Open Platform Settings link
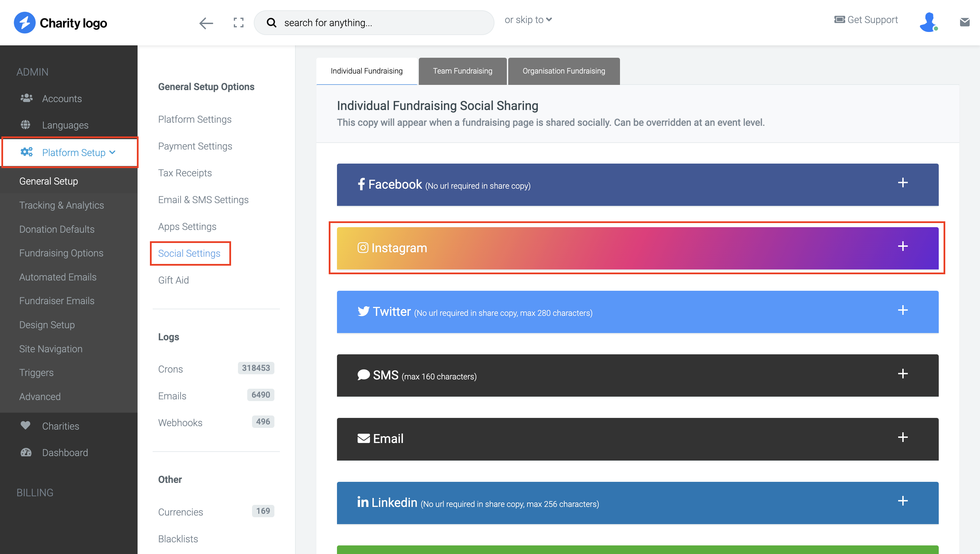Screen dimensions: 980x554 195,119
